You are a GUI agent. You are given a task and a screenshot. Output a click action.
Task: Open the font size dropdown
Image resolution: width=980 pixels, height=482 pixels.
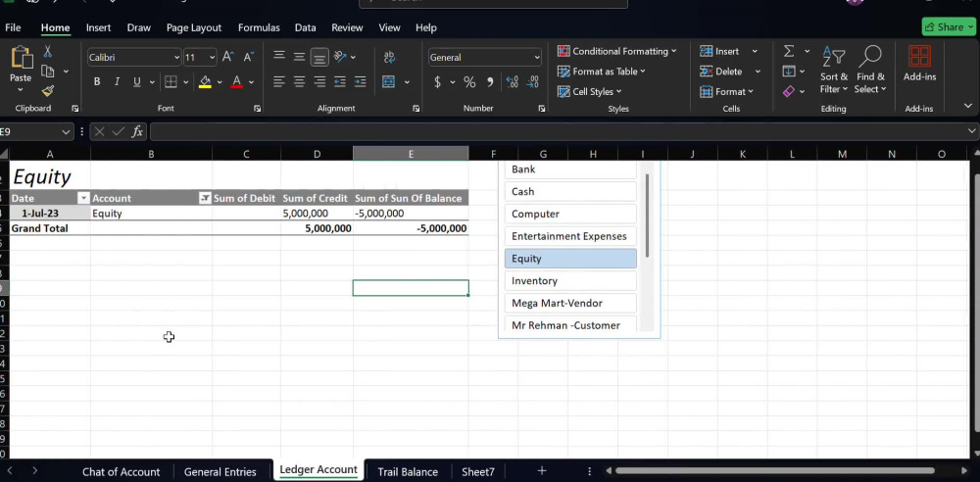(x=212, y=58)
